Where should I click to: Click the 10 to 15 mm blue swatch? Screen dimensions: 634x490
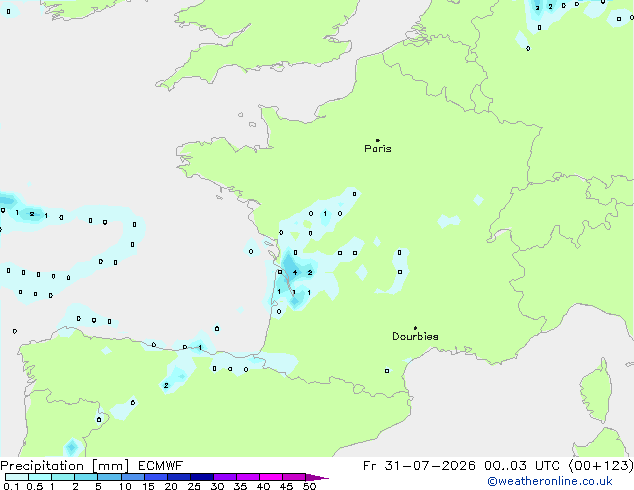133,477
